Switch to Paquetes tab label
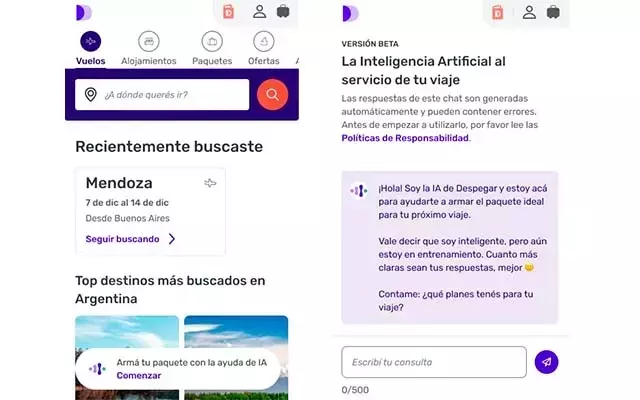 212,61
